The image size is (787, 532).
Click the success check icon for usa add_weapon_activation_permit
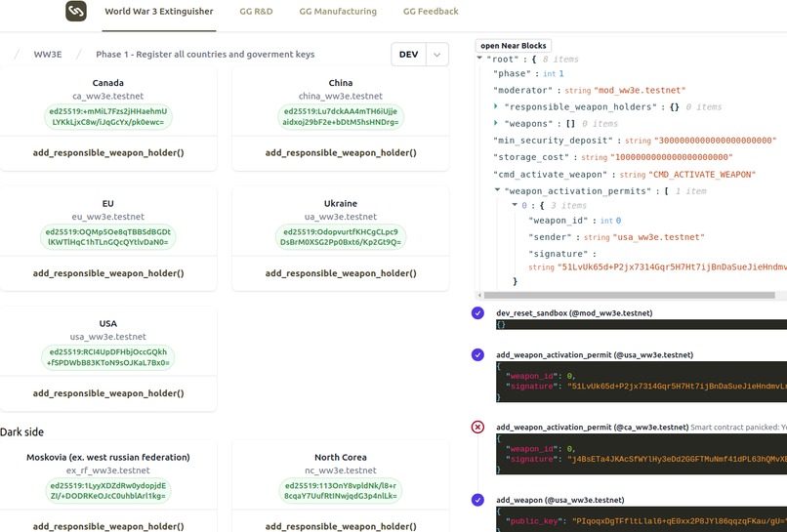477,355
